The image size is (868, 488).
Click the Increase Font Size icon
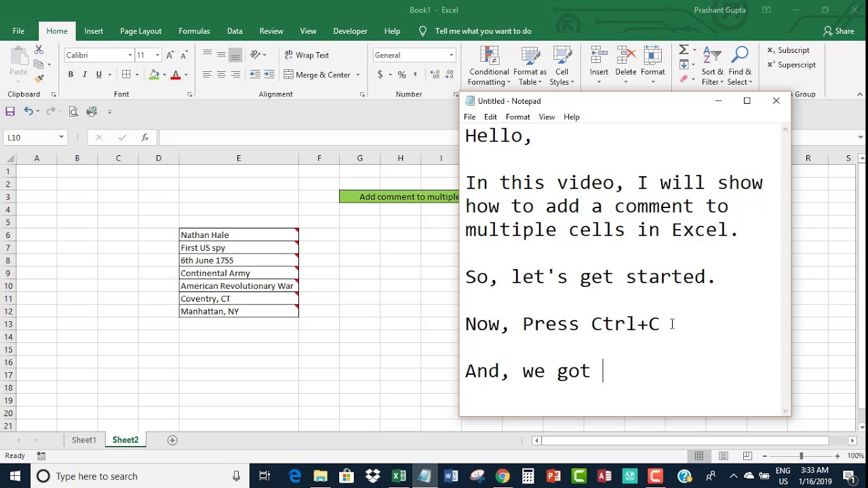pyautogui.click(x=170, y=55)
